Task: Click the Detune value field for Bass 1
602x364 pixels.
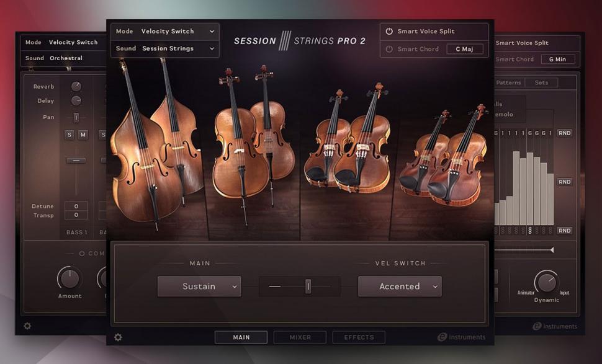Action: tap(76, 206)
